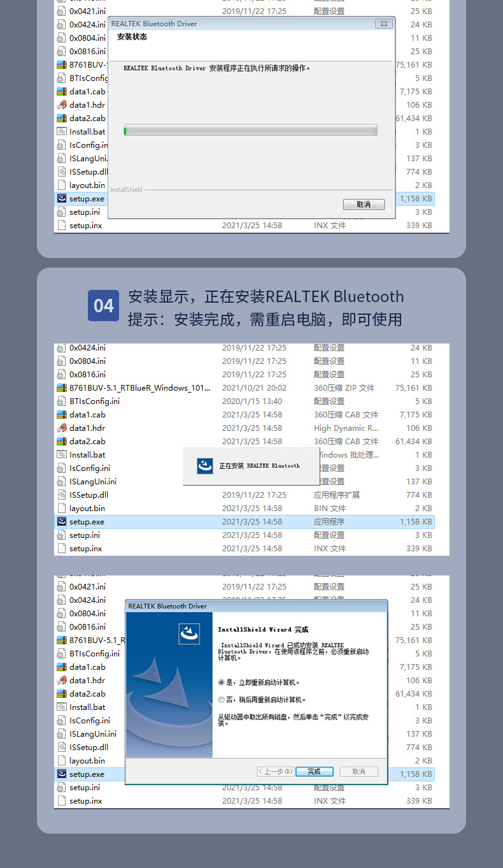This screenshot has height=868, width=503.
Task: Click layout.bin icon in 正在安装 popup list
Action: coord(62,508)
